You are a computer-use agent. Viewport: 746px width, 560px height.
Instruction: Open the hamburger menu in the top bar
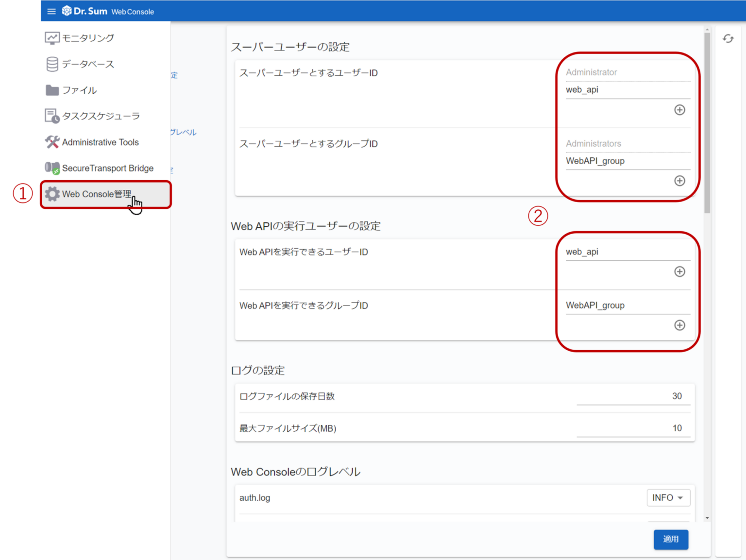[51, 11]
